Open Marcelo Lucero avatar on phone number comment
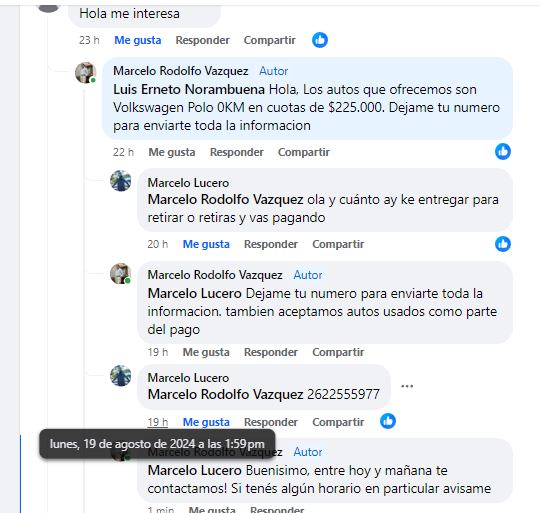This screenshot has height=513, width=540. (121, 376)
